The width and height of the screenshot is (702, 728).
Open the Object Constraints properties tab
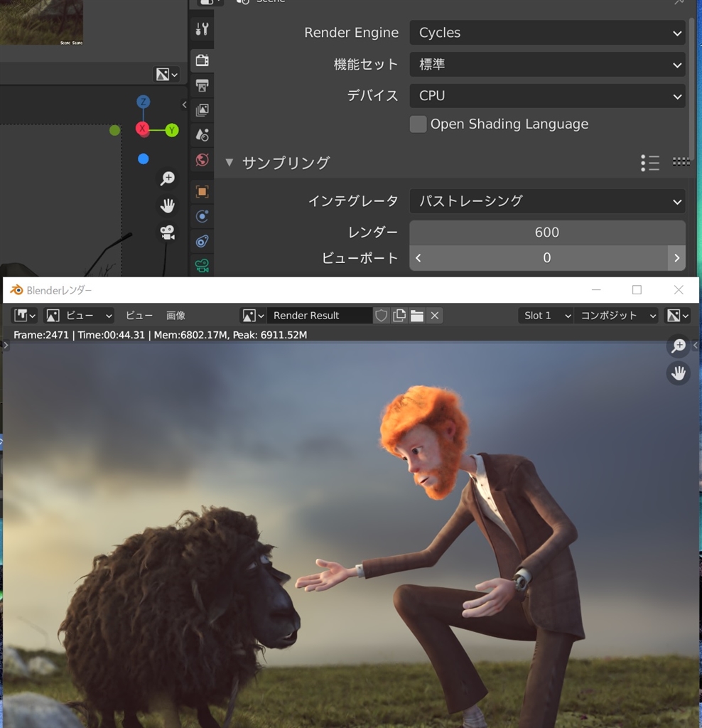(x=202, y=241)
